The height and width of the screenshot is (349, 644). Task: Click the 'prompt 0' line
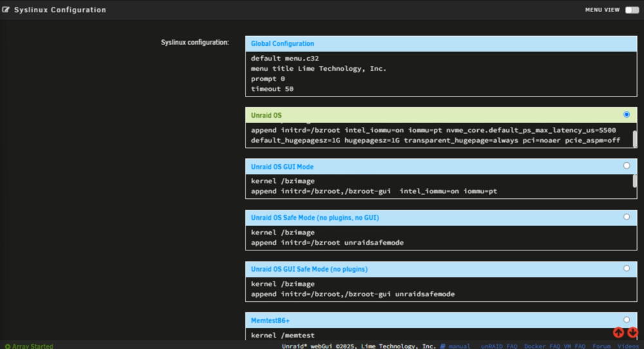click(x=268, y=79)
